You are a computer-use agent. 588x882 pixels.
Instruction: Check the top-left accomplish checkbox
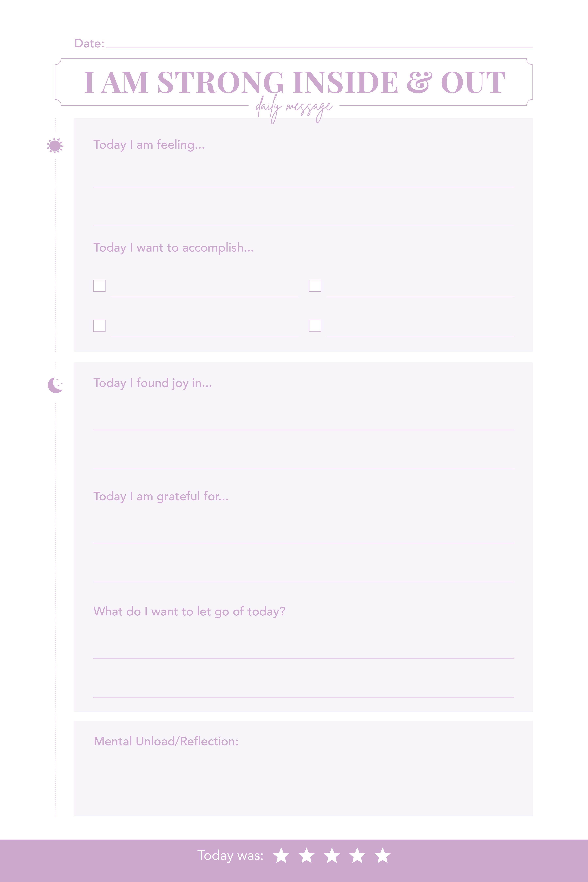tap(99, 286)
